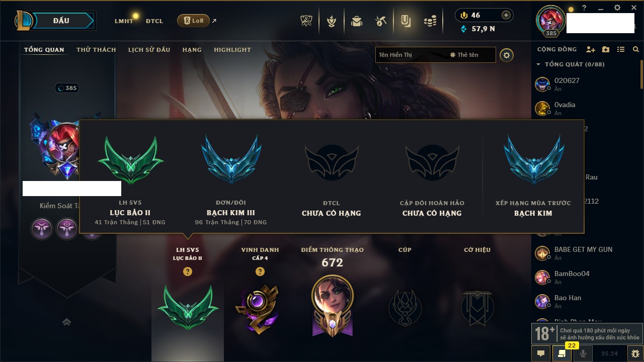This screenshot has height=362, width=644.
Task: Click the Đấu play button
Action: click(60, 21)
